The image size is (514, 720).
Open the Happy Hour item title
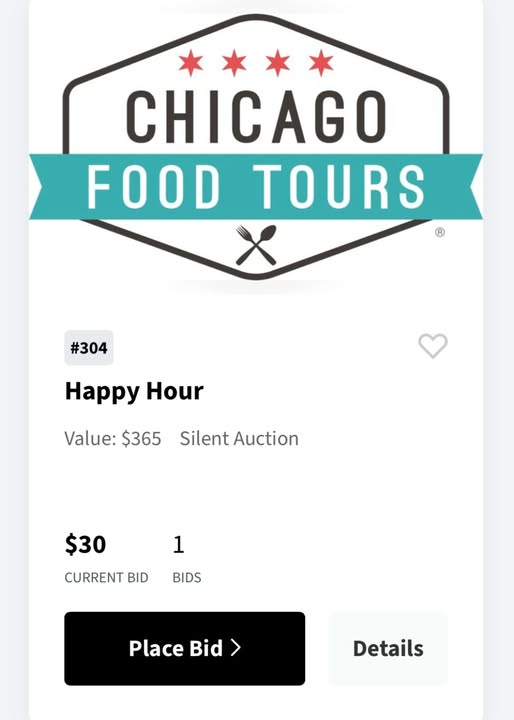point(134,391)
